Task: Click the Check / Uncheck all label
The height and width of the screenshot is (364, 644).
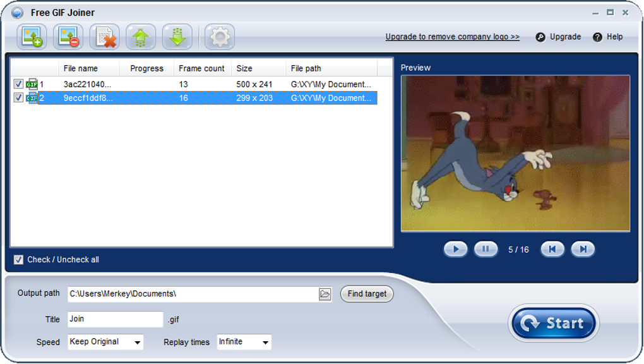Action: pyautogui.click(x=63, y=260)
